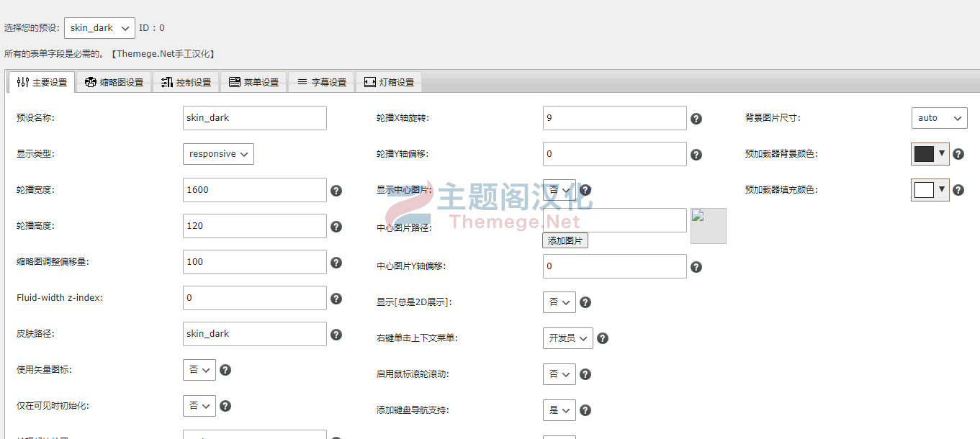
Task: Show help for 显示中心图片 option
Action: [585, 190]
